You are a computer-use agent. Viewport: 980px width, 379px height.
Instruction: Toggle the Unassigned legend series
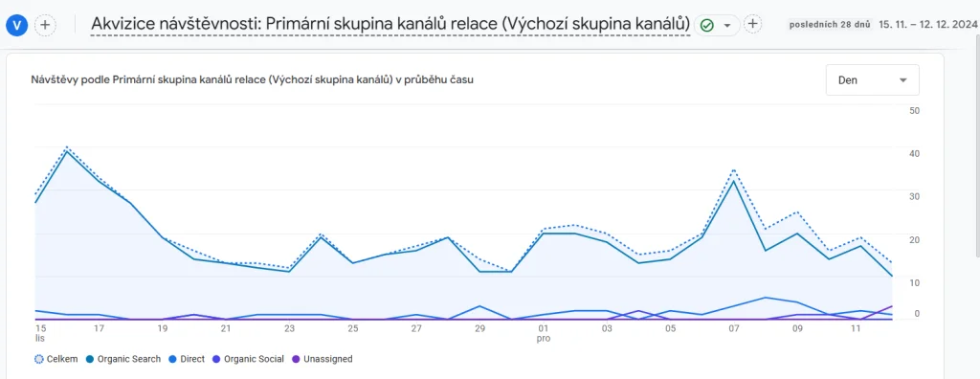(323, 359)
